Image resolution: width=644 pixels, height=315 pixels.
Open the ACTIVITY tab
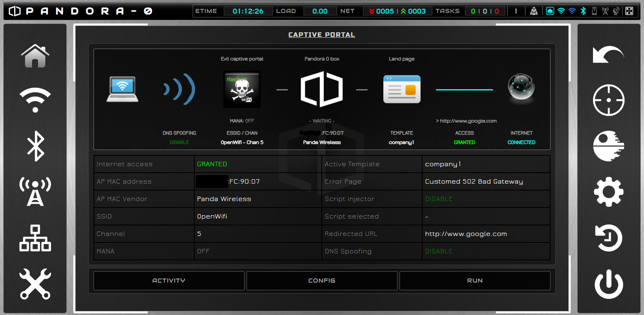[169, 281]
